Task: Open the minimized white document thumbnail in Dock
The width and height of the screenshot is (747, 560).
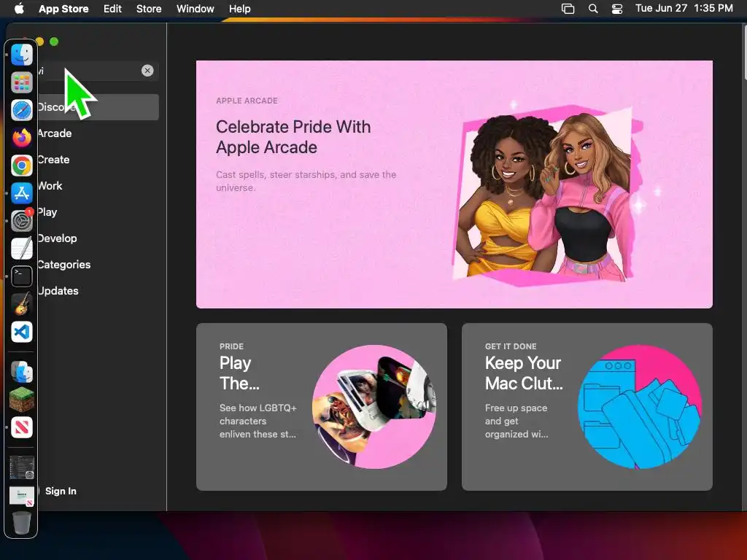Action: tap(21, 496)
